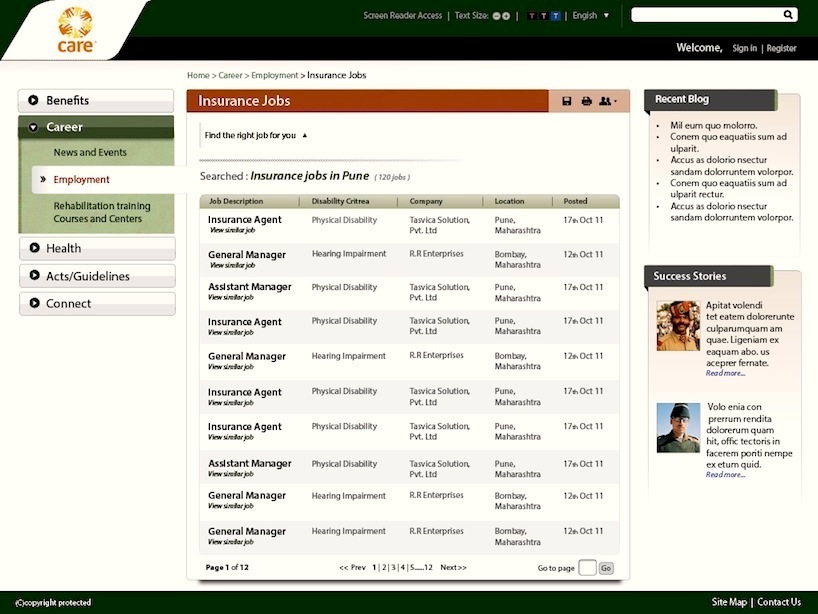Click the Go to page input field
The image size is (818, 614).
590,567
